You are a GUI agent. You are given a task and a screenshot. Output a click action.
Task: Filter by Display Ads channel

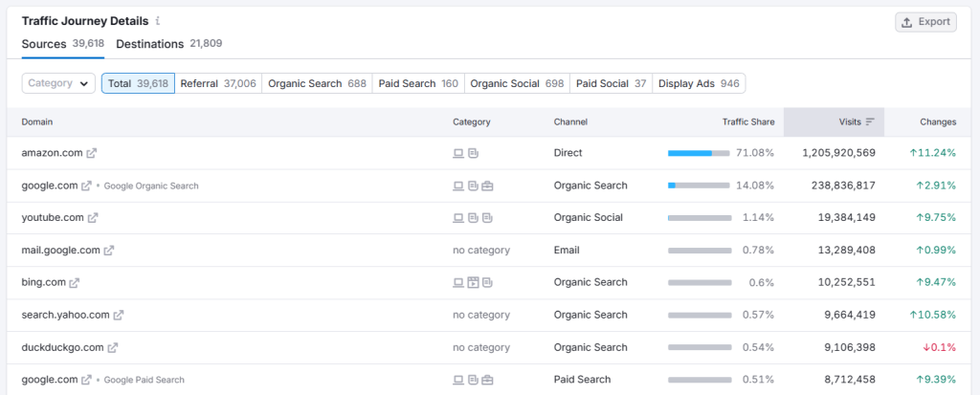699,84
